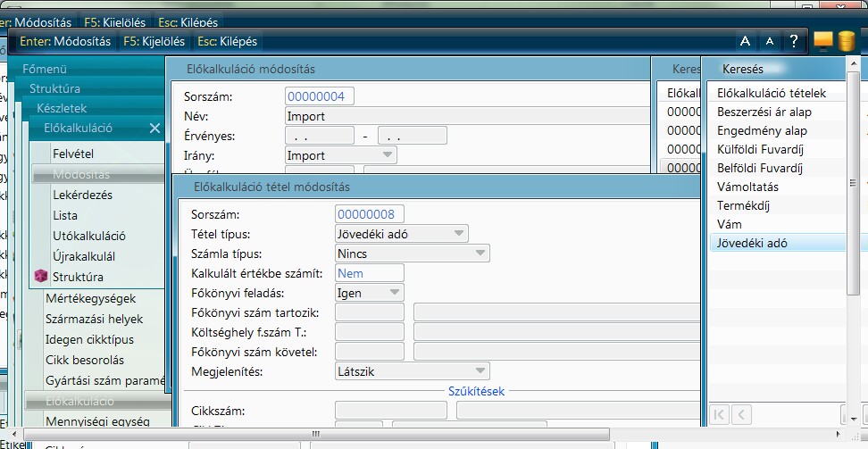Click the orange monitor icon
This screenshot has height=449, width=868.
coord(823,41)
